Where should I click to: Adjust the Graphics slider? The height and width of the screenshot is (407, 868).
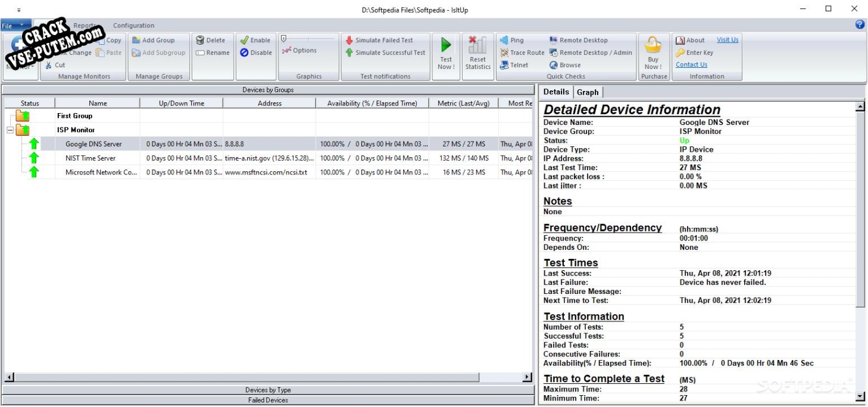pyautogui.click(x=285, y=39)
